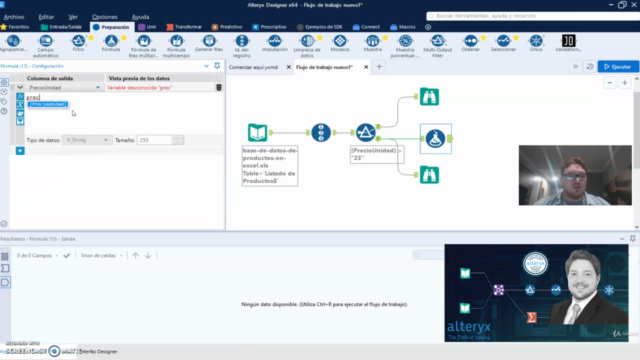Delete the PrecioUnidad expression with trash icon

click(219, 87)
